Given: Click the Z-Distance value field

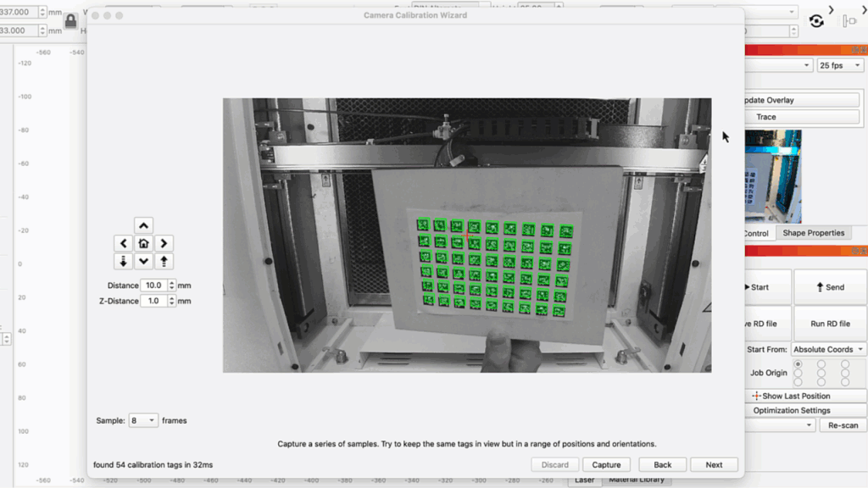Looking at the screenshot, I should point(154,301).
